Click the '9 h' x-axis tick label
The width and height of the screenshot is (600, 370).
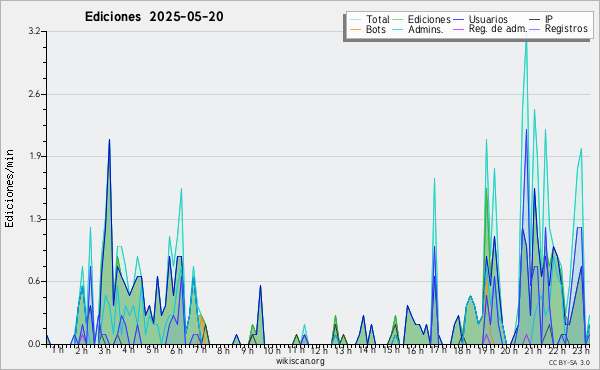coord(248,350)
